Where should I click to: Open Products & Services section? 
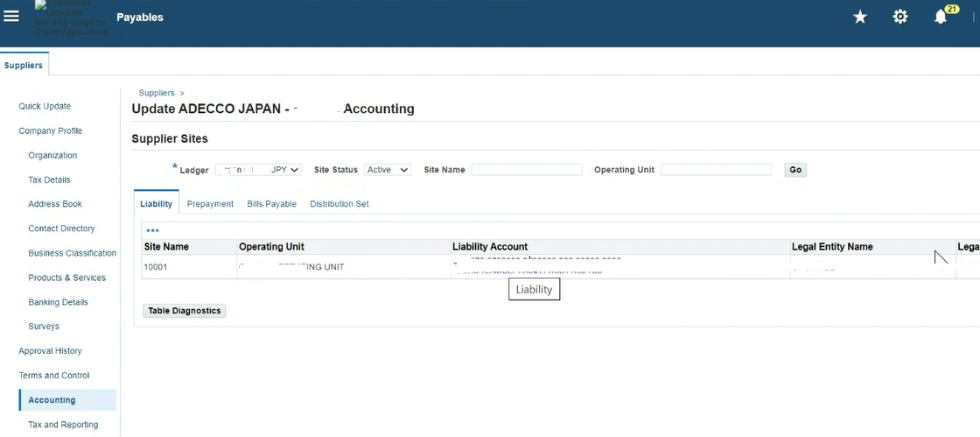pos(66,278)
